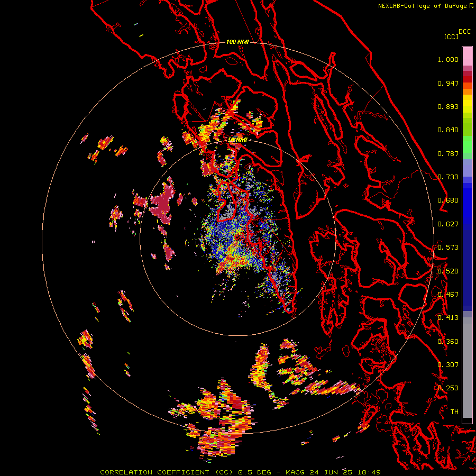Click the [CC] unit label
The height and width of the screenshot is (476, 476).
tap(452, 36)
